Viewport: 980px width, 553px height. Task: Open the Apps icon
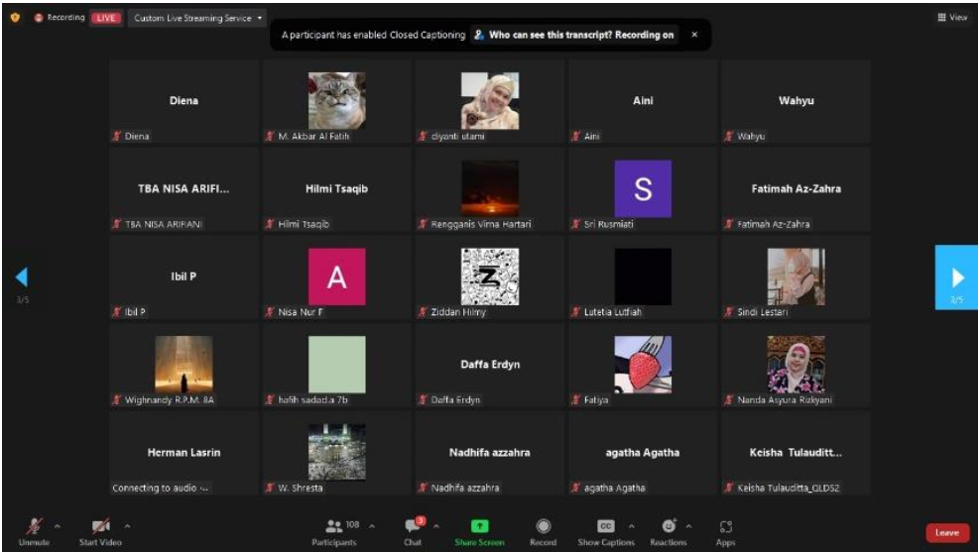725,526
